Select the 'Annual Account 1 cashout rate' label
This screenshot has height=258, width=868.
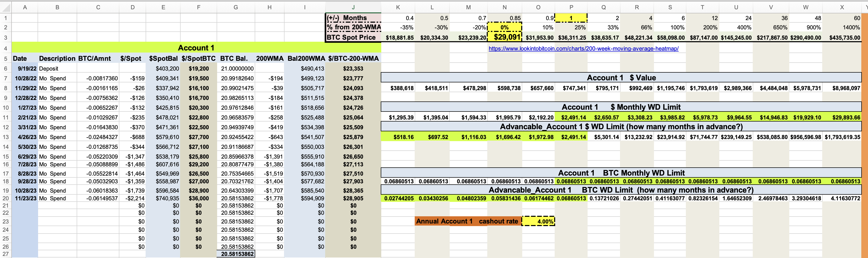click(x=468, y=221)
